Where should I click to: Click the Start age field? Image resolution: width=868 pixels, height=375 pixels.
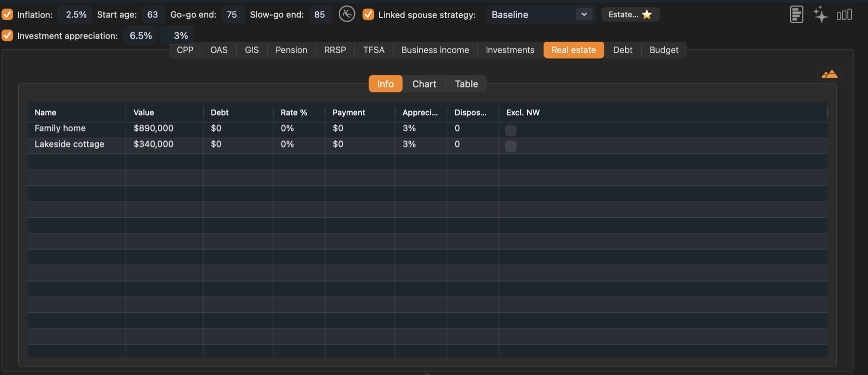pyautogui.click(x=153, y=14)
